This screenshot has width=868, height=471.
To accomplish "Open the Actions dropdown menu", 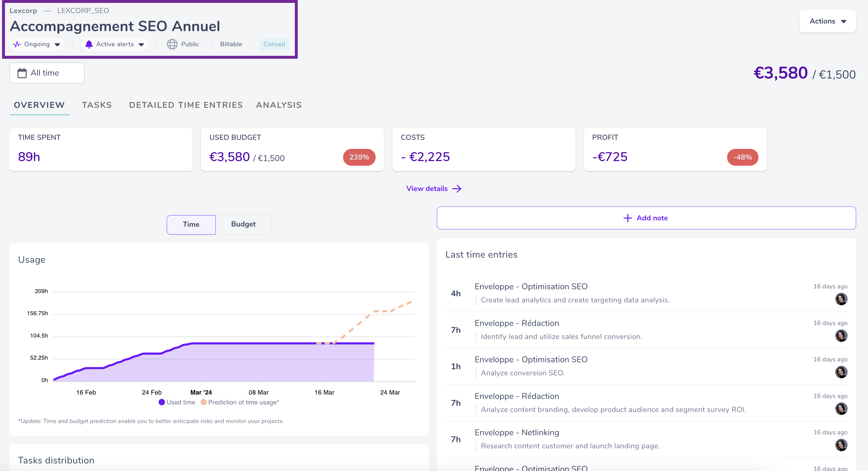I will click(x=828, y=21).
